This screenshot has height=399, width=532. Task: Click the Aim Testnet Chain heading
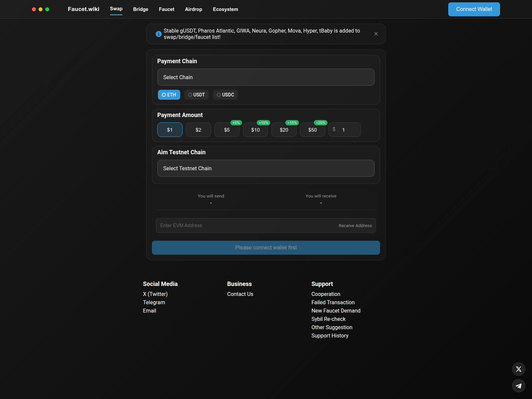181,152
